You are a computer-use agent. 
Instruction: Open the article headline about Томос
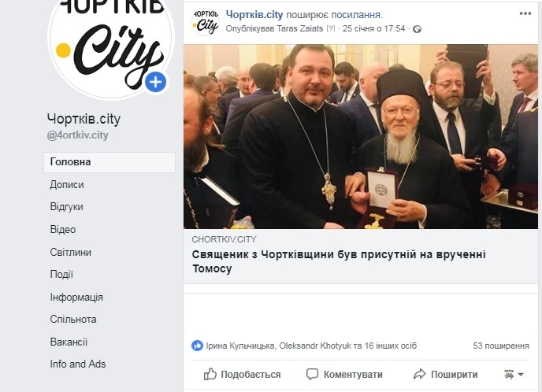point(339,261)
